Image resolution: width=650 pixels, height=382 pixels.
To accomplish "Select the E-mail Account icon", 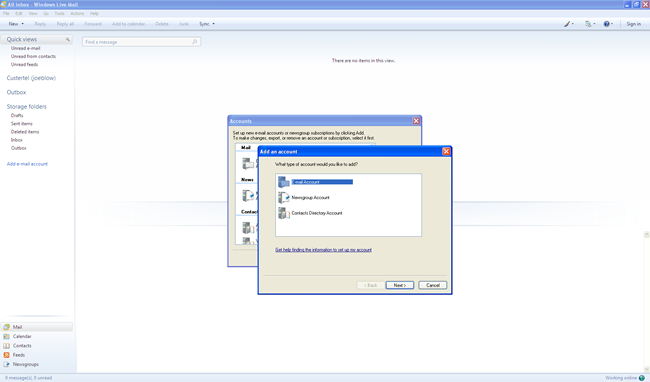I will point(284,181).
